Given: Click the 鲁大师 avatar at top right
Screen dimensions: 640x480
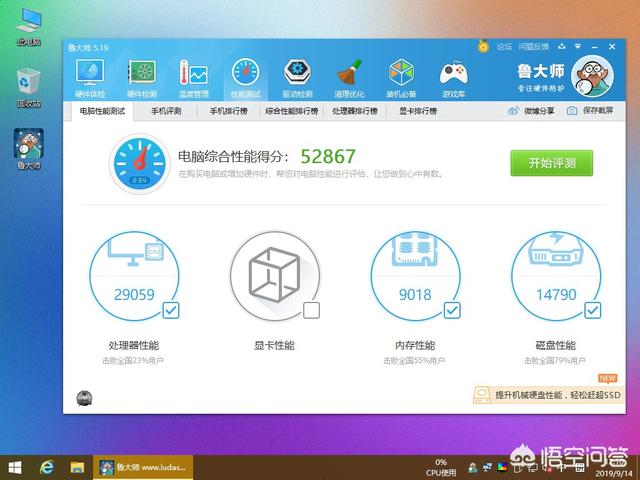Looking at the screenshot, I should [592, 76].
